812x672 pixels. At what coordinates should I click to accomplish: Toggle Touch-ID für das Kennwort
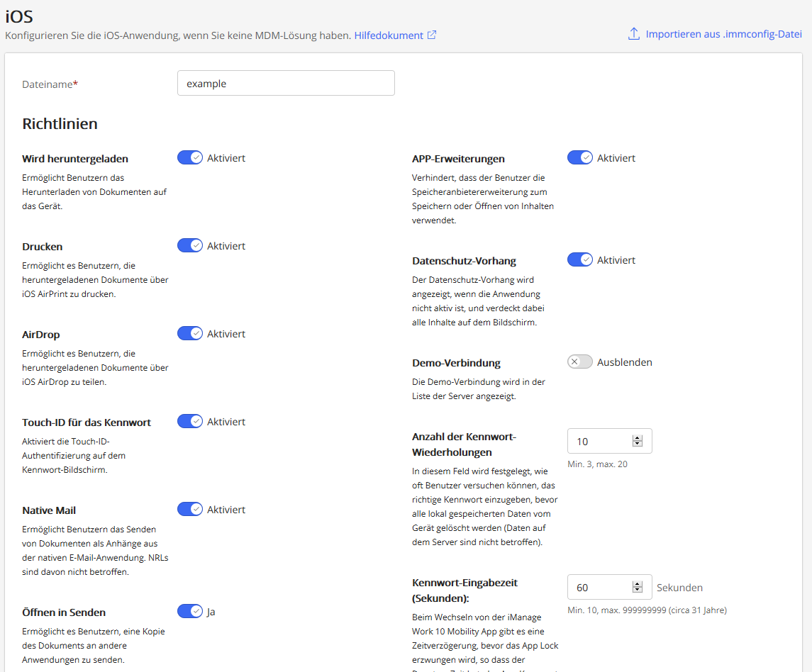coord(190,422)
